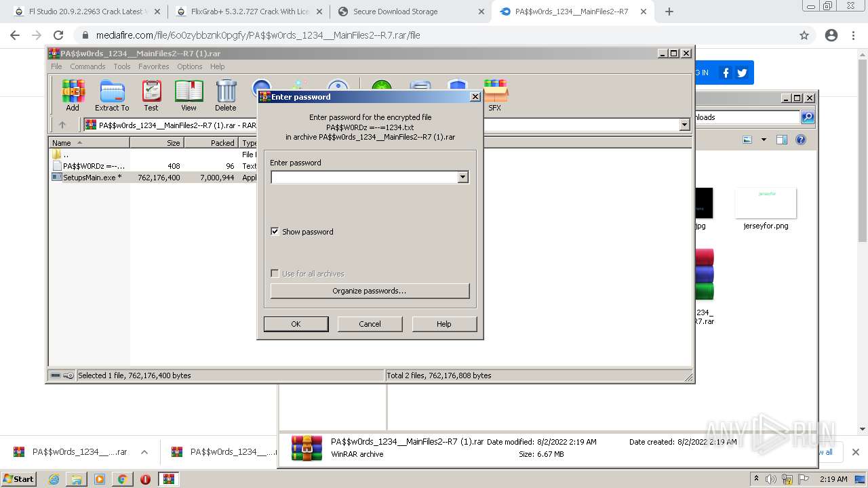
Task: Click the Test archive icon
Action: pos(151,96)
